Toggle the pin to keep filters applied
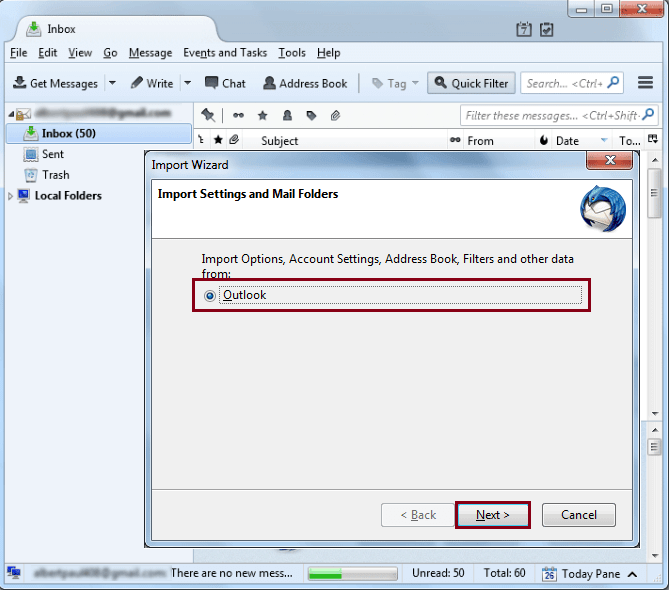The image size is (669, 590). point(208,115)
